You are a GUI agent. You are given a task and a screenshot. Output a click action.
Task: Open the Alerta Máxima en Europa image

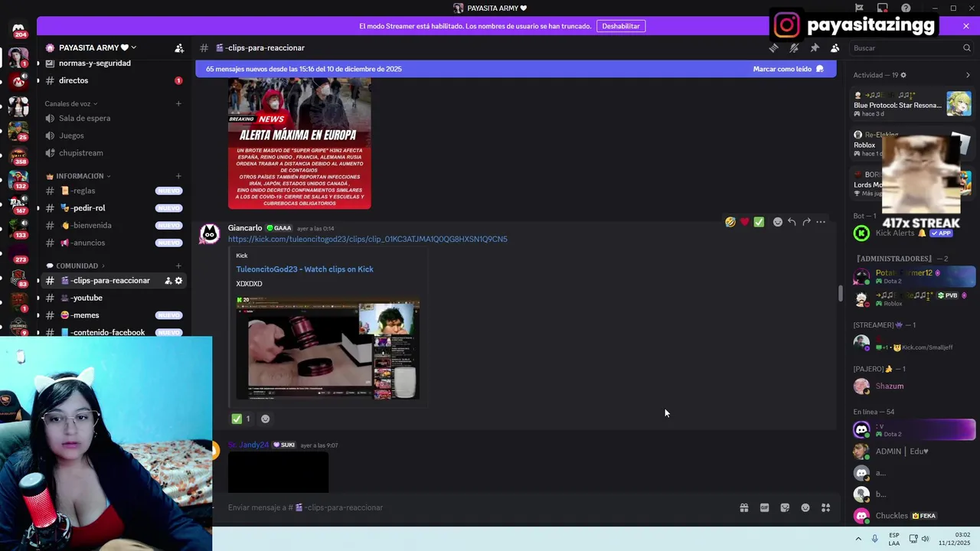tap(299, 143)
